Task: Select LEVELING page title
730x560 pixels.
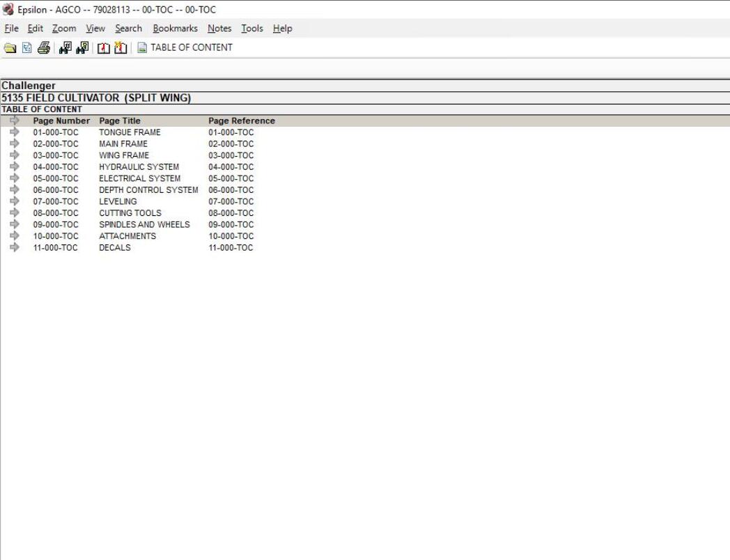Action: (x=118, y=201)
